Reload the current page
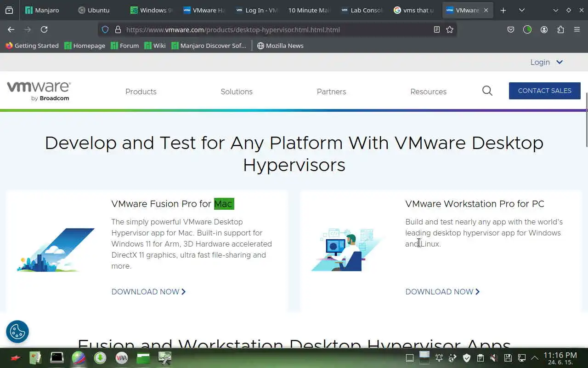This screenshot has width=588, height=368. coord(44,29)
